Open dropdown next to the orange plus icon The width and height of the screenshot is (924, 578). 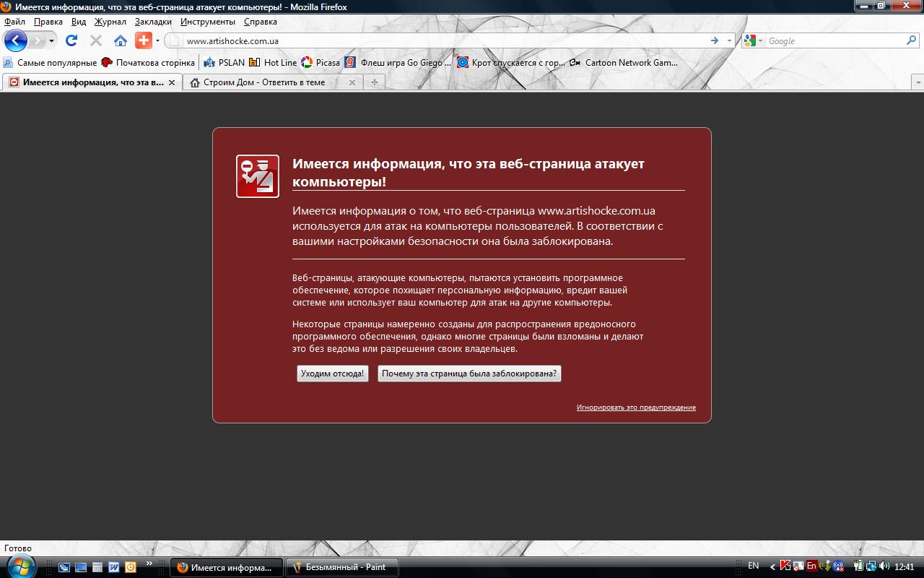coord(157,41)
